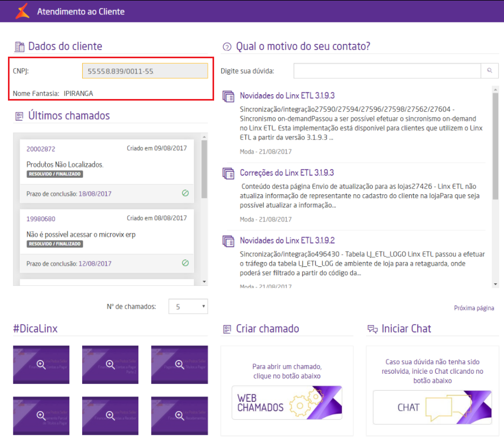Open third DicaLinx video thumbnail, top row

pyautogui.click(x=179, y=365)
